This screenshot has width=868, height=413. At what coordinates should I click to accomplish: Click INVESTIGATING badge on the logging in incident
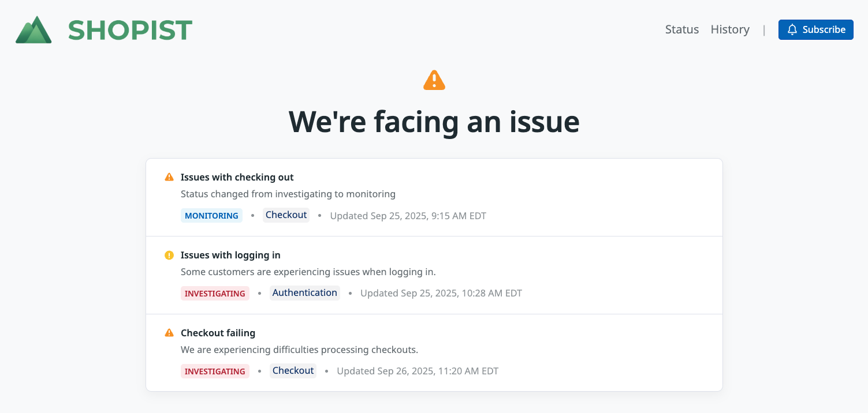click(215, 294)
